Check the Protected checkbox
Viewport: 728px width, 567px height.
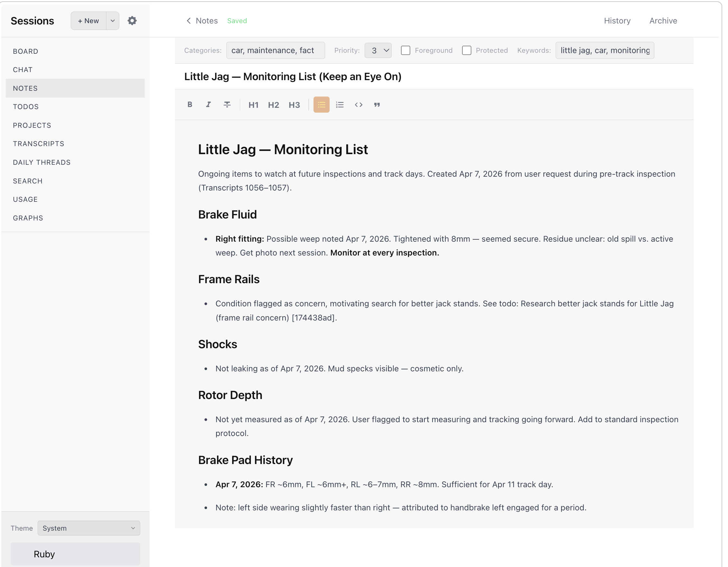click(466, 51)
